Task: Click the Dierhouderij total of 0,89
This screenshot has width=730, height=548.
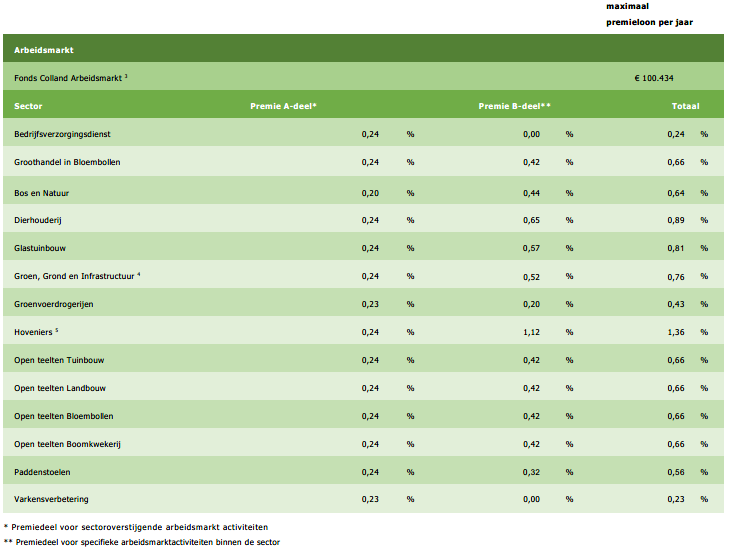Action: coord(676,219)
